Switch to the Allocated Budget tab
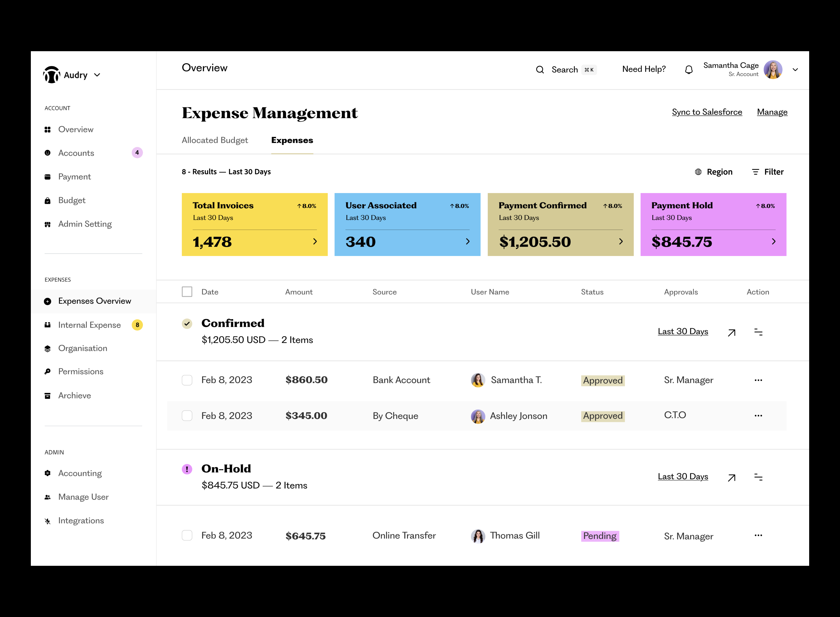 (x=215, y=141)
